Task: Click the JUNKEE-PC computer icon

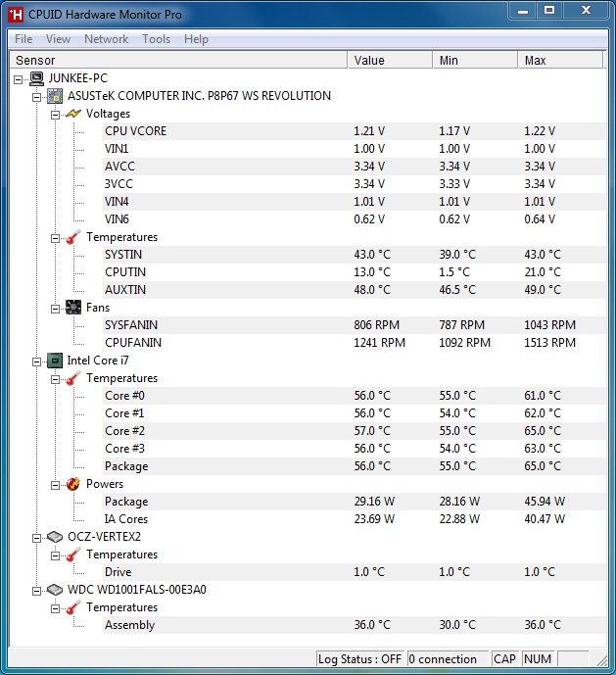Action: pyautogui.click(x=36, y=78)
